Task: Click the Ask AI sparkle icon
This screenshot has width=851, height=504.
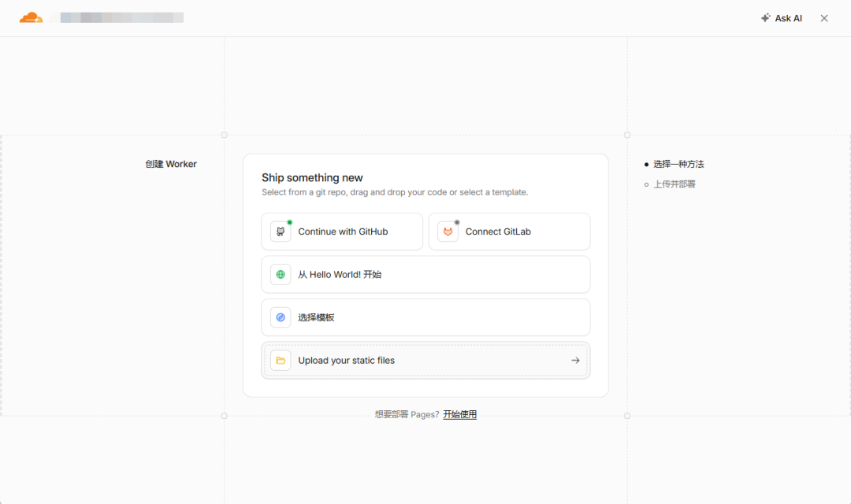Action: (765, 18)
